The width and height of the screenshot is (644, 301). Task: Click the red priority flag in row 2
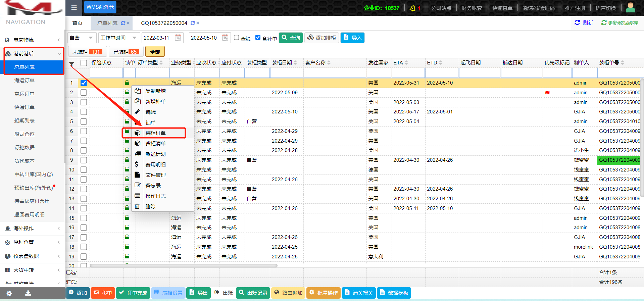point(547,93)
